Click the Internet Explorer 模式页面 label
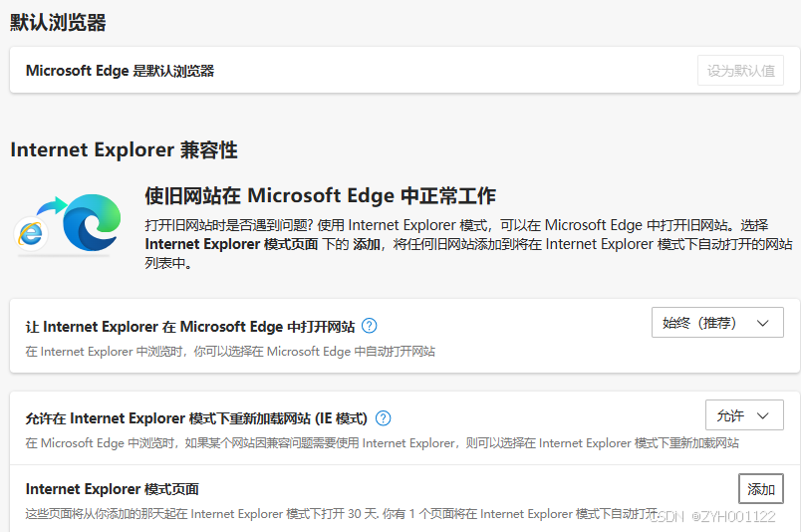Image resolution: width=801 pixels, height=532 pixels. click(x=112, y=489)
